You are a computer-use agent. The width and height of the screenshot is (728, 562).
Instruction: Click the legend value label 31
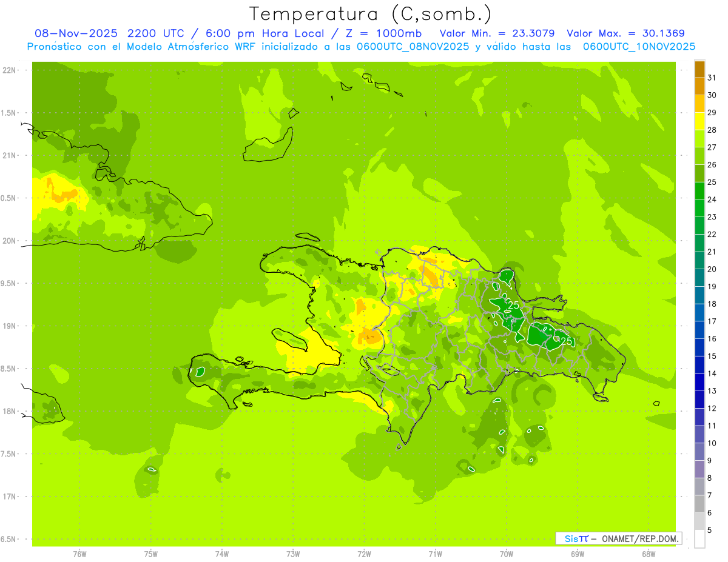[x=712, y=78]
